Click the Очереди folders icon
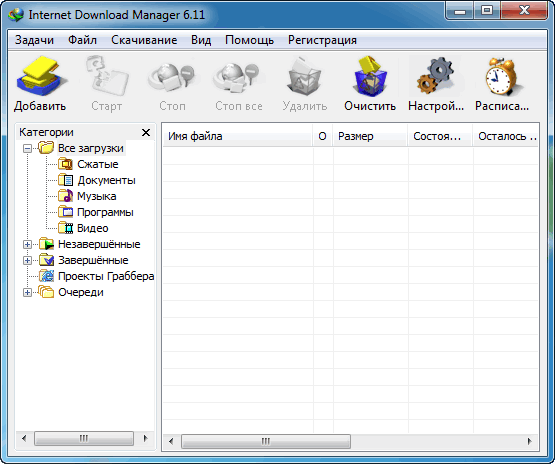Image resolution: width=555 pixels, height=464 pixels. tap(46, 292)
